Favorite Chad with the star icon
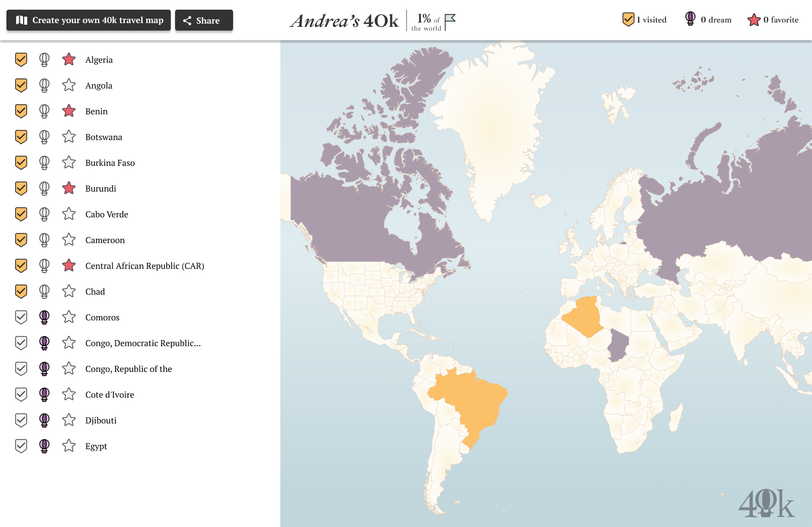The image size is (812, 527). [x=69, y=291]
